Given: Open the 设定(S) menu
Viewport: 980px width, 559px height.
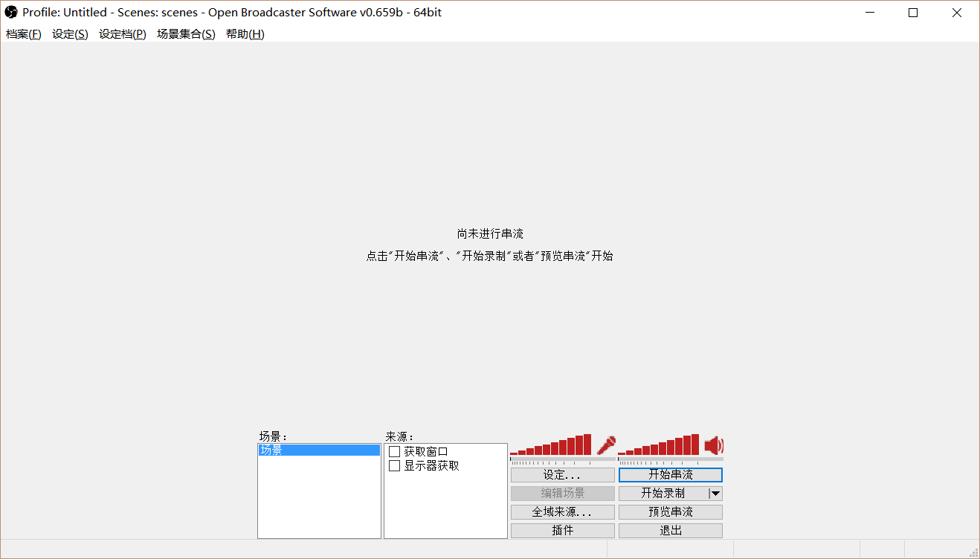Looking at the screenshot, I should (x=70, y=34).
